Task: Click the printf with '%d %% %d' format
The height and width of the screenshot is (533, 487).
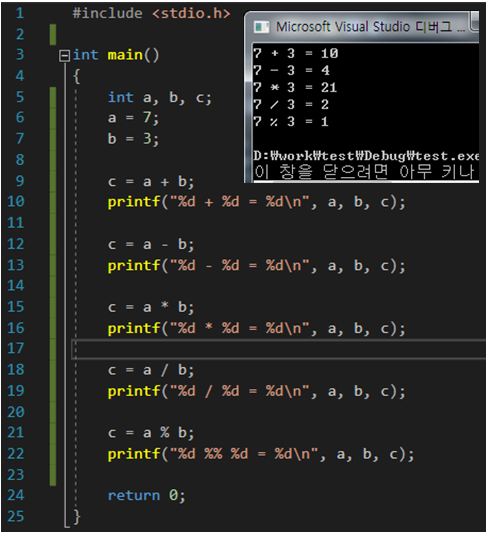Action: point(261,454)
